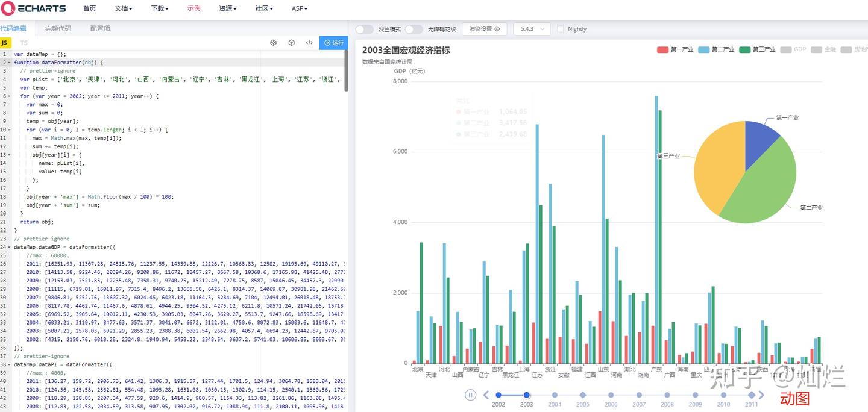
Task: Select 2011 diamond on timeline
Action: point(751,395)
